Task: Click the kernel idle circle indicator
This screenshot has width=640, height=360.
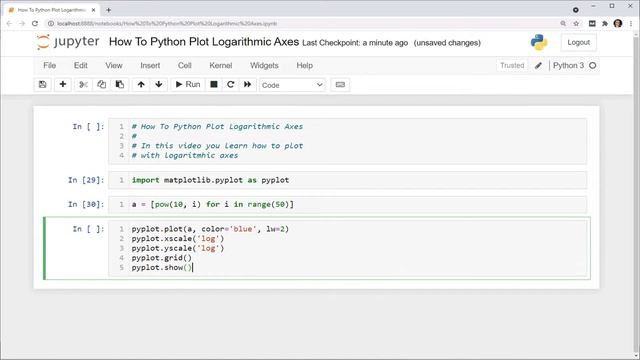Action: tap(593, 65)
